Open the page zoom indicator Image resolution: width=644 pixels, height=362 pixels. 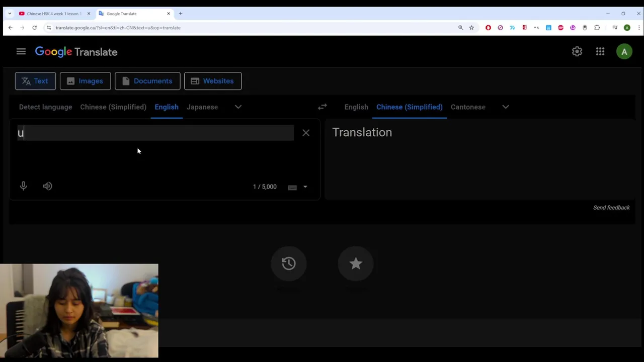[x=460, y=28]
